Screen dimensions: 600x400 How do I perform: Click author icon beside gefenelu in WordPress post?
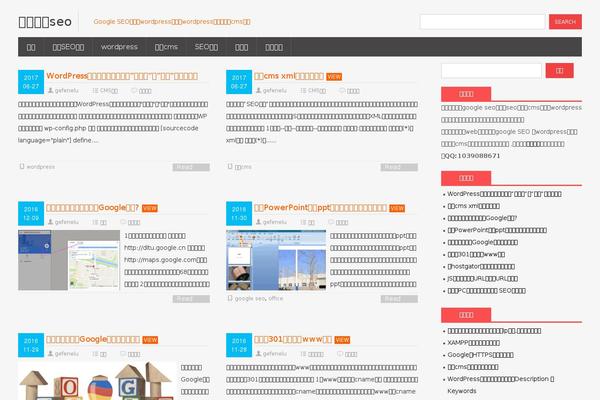coord(51,91)
